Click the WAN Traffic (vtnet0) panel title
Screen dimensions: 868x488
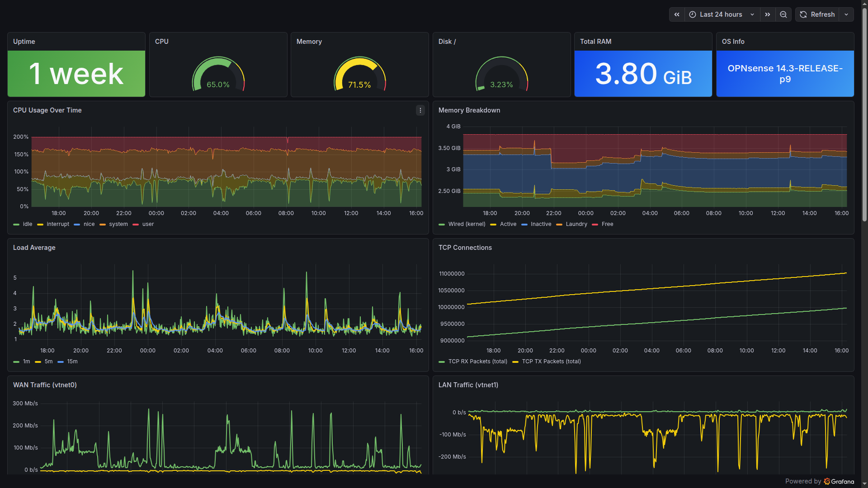[x=45, y=385]
